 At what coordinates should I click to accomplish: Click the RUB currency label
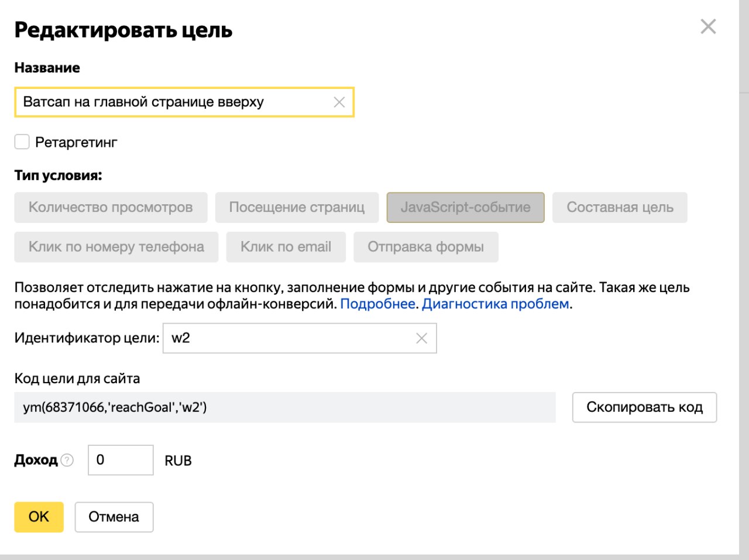tap(178, 461)
